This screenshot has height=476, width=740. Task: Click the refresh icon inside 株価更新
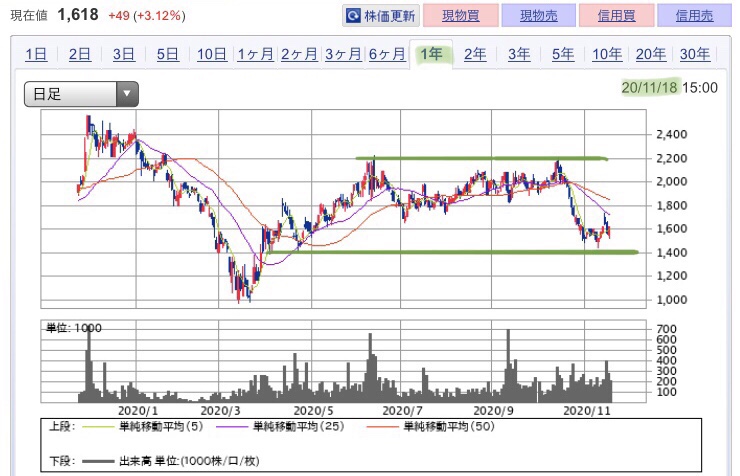point(353,16)
